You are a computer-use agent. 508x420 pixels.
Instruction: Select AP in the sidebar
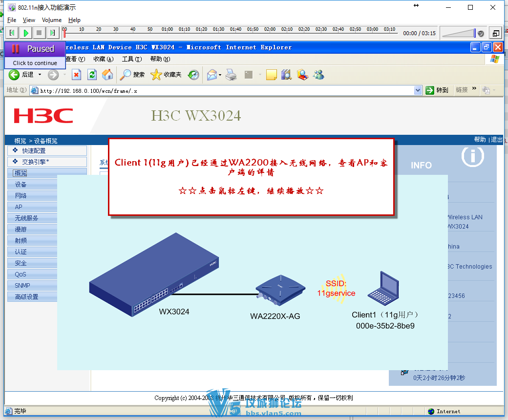point(32,207)
